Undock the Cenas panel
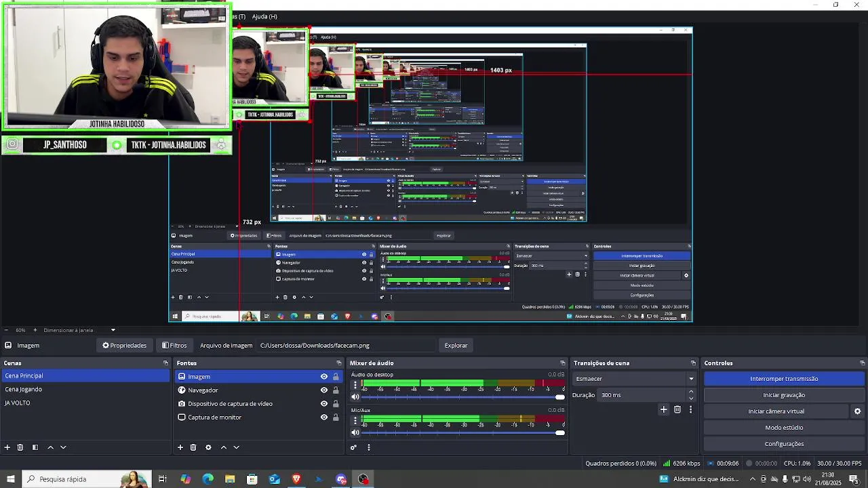Viewport: 868px width, 488px height. click(x=165, y=363)
